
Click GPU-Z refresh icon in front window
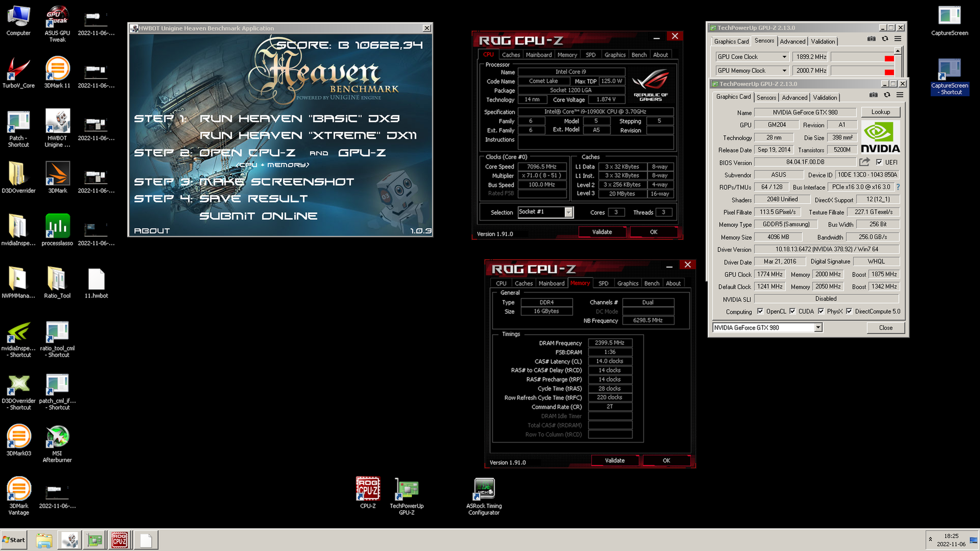click(887, 95)
